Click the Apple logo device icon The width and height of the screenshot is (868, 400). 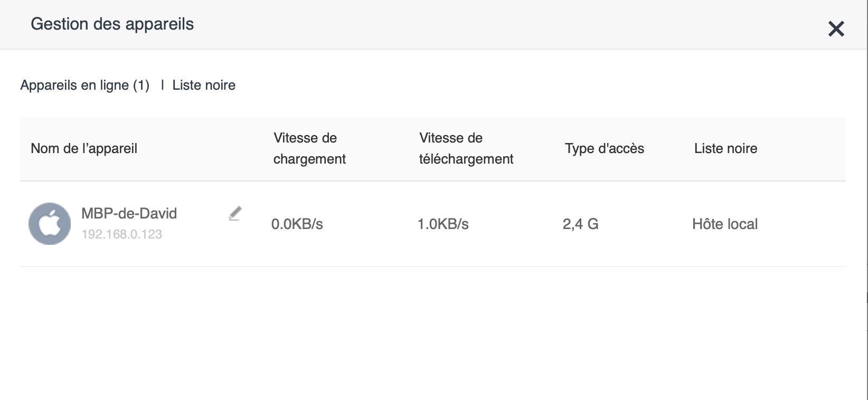pos(50,224)
